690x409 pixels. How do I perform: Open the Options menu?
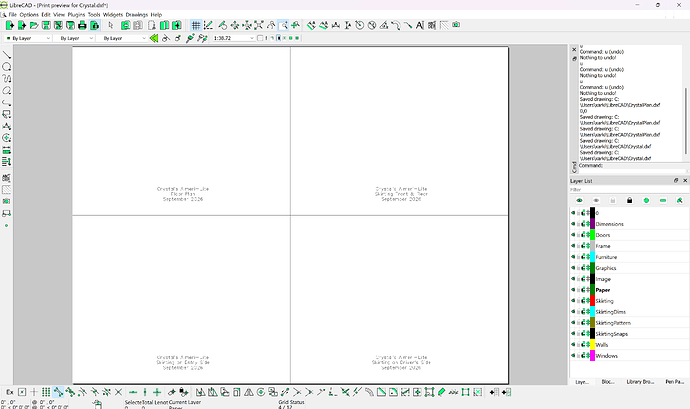pos(29,15)
